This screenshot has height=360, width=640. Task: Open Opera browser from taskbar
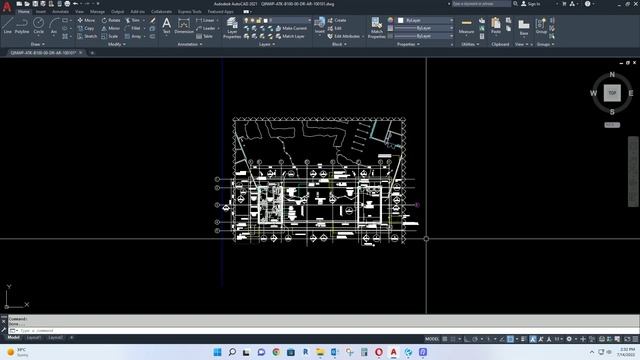click(x=379, y=352)
